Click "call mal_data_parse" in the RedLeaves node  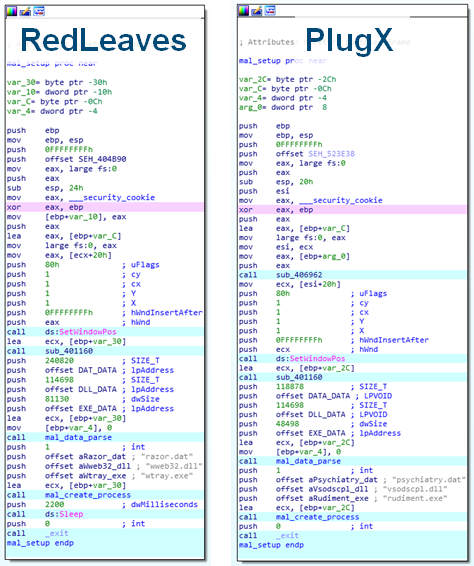[x=60, y=437]
